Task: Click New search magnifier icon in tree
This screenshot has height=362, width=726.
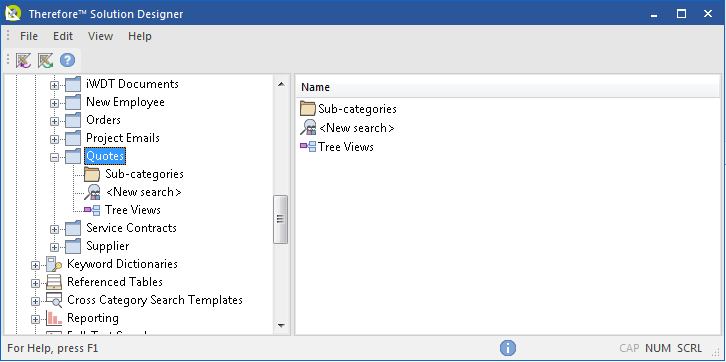Action: 92,192
